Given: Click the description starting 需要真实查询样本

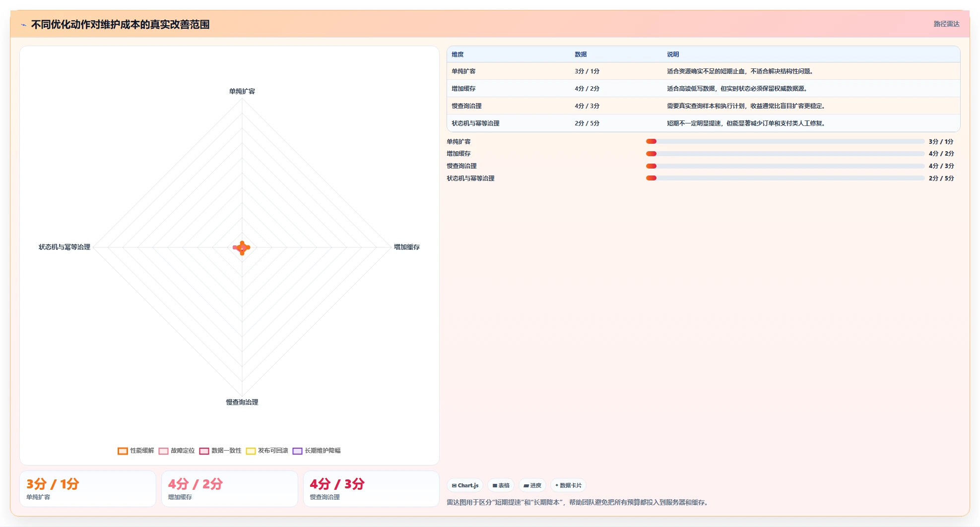Looking at the screenshot, I should (746, 106).
